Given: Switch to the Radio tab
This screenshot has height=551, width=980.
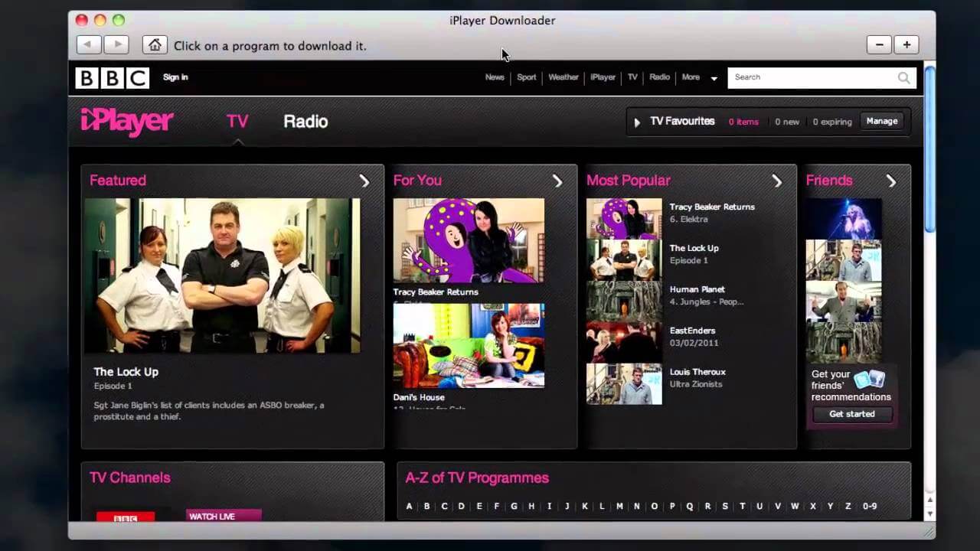Looking at the screenshot, I should [305, 121].
